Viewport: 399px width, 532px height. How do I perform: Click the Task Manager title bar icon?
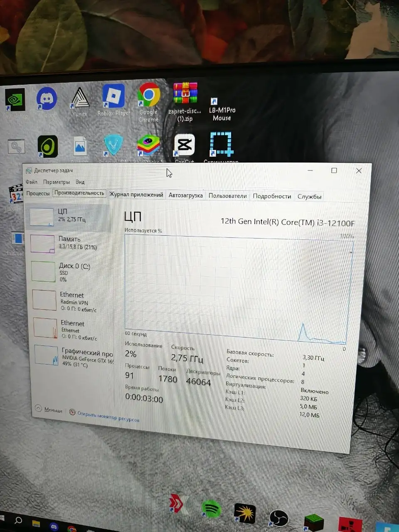(29, 170)
